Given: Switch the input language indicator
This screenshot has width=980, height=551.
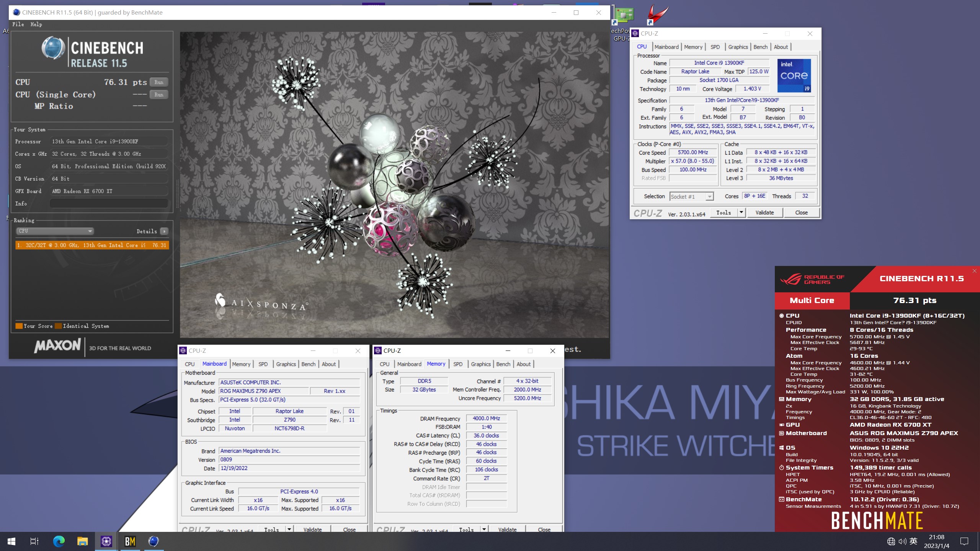Looking at the screenshot, I should click(x=913, y=541).
